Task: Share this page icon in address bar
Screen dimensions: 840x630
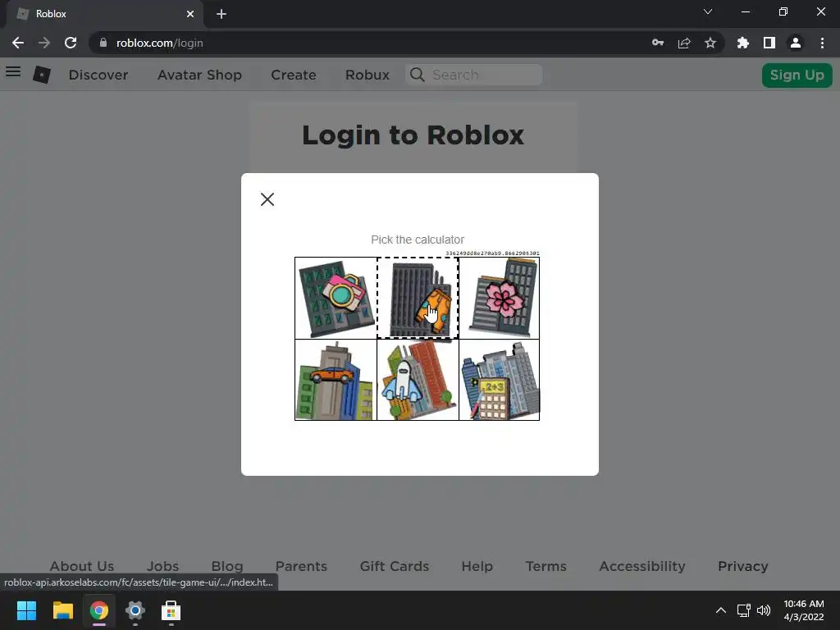Action: pos(684,43)
